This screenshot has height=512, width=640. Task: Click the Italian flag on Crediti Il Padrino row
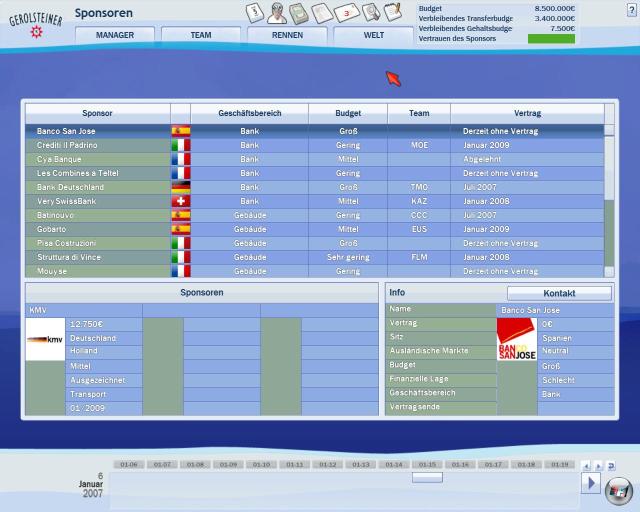pyautogui.click(x=181, y=145)
